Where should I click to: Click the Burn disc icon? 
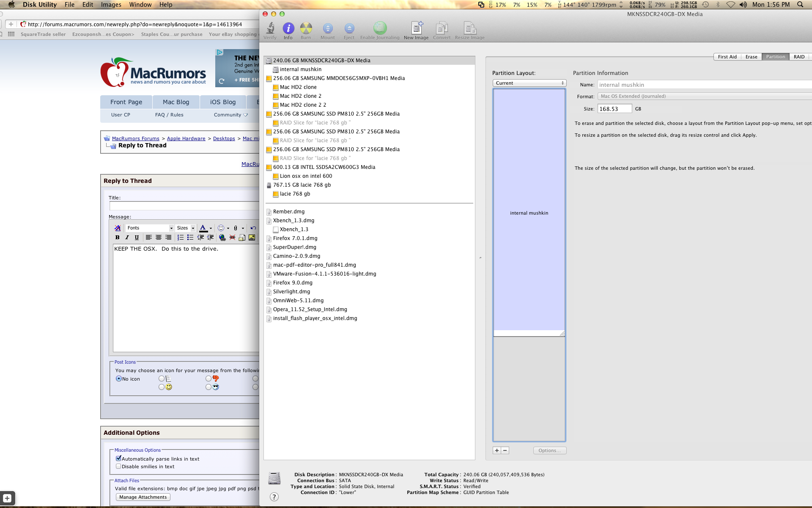306,29
